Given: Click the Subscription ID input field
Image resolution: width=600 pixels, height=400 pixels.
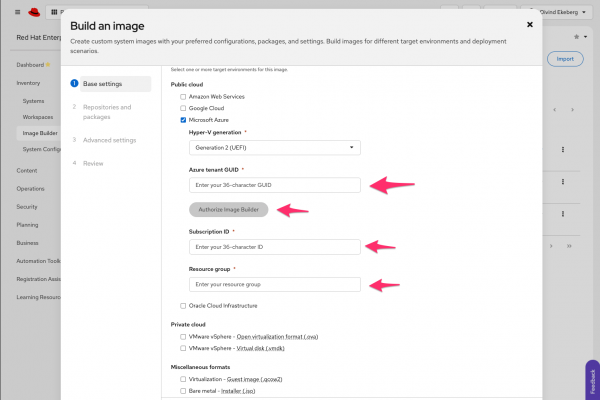Looking at the screenshot, I should click(274, 247).
